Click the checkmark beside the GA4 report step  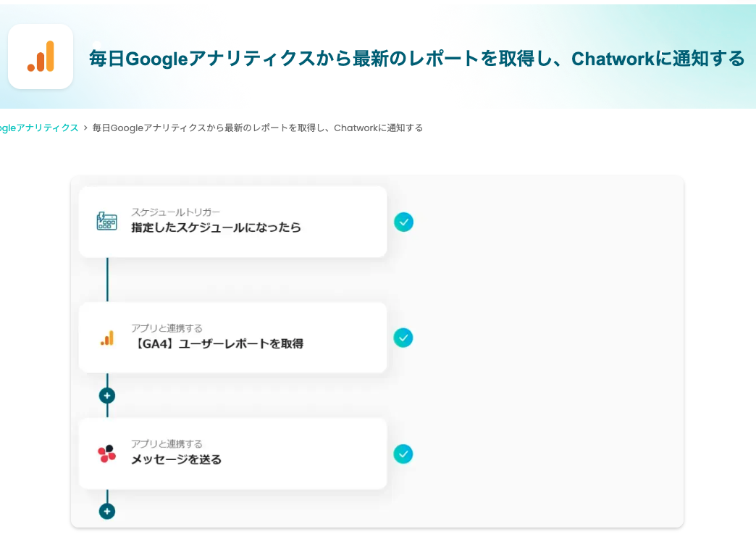pos(403,338)
